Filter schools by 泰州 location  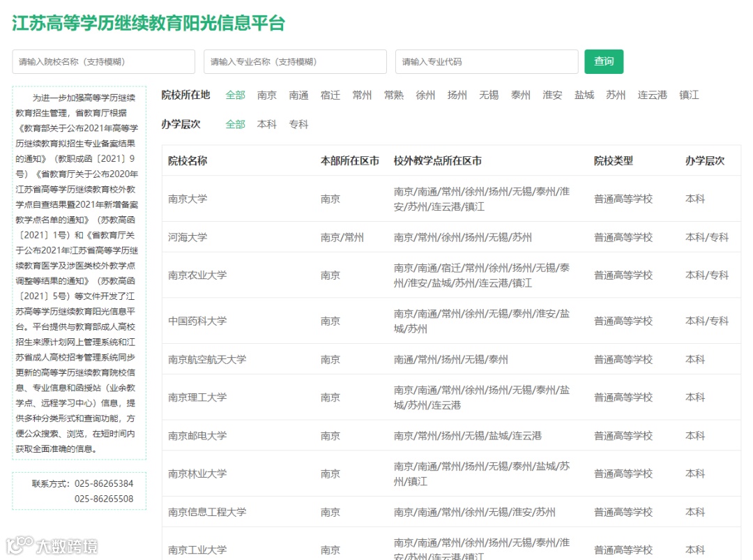click(521, 95)
